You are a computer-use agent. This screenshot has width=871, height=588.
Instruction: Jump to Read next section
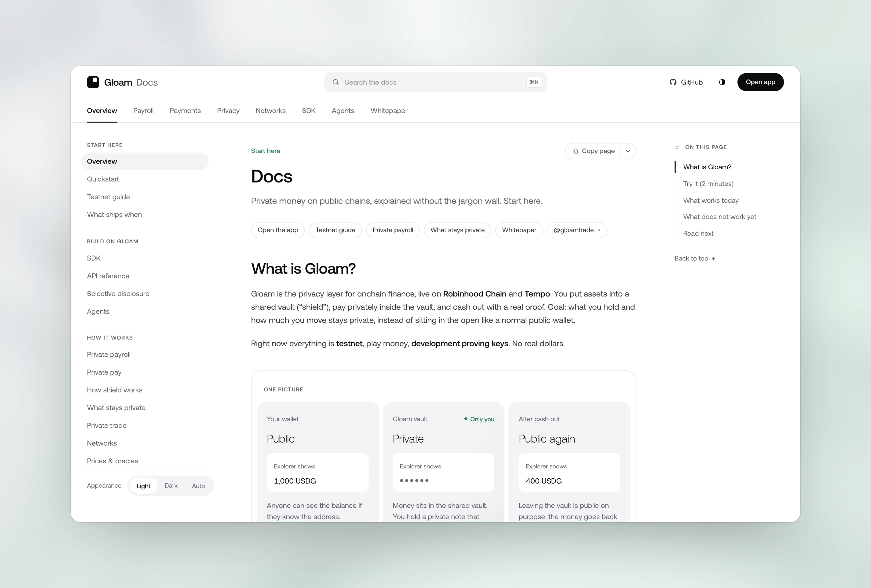click(x=698, y=234)
